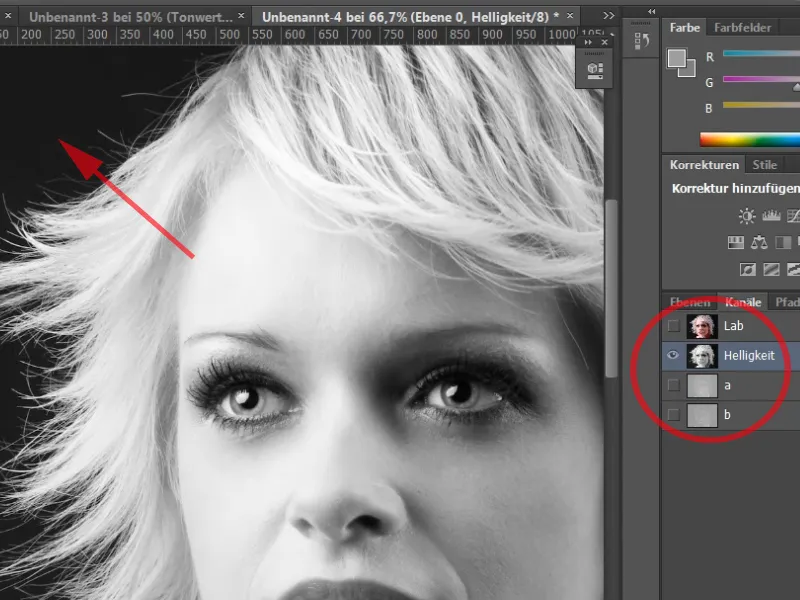The width and height of the screenshot is (800, 600).
Task: Collapse the right panels to icons
Action: pos(652,11)
